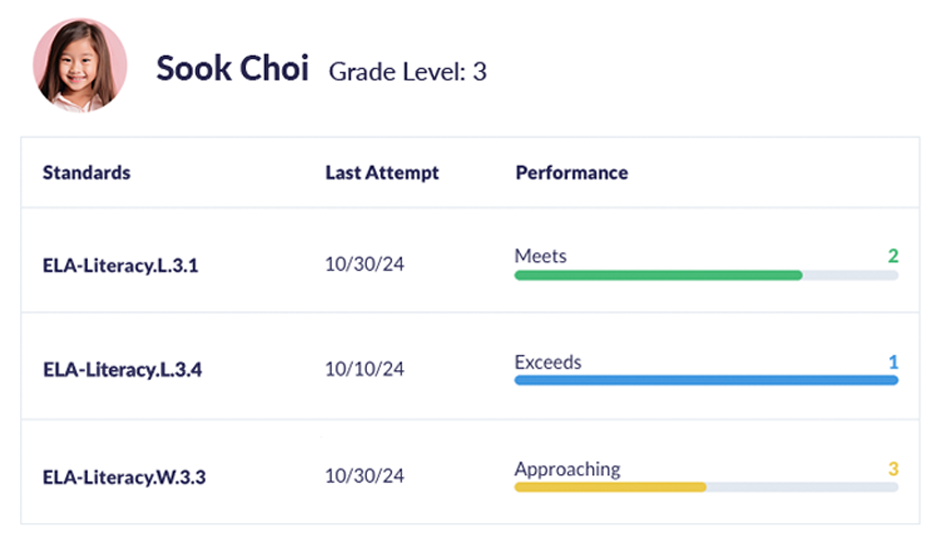Select the Approaching performance label
940x546 pixels.
coord(568,469)
